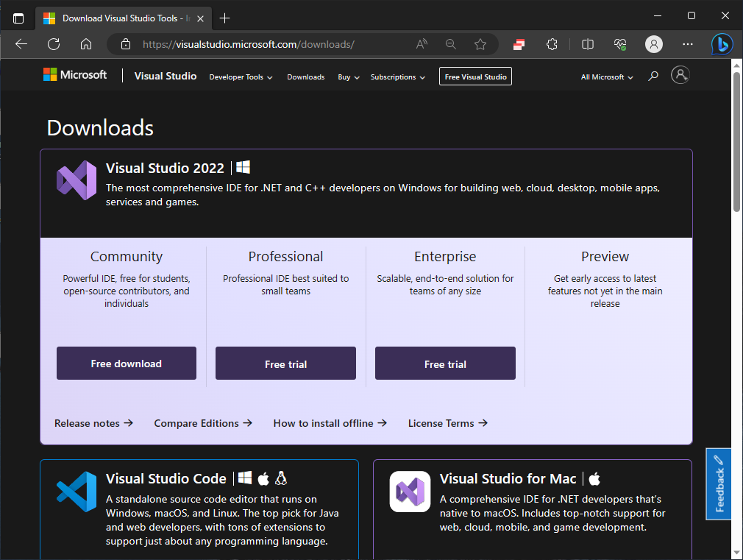Screen dimensions: 743x560
Task: Open the Compare Editions link
Action: [x=203, y=423]
